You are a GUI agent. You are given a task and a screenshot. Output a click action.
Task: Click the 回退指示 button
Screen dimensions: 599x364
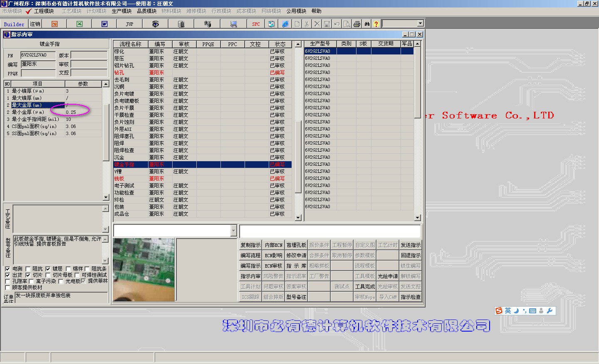coord(411,256)
